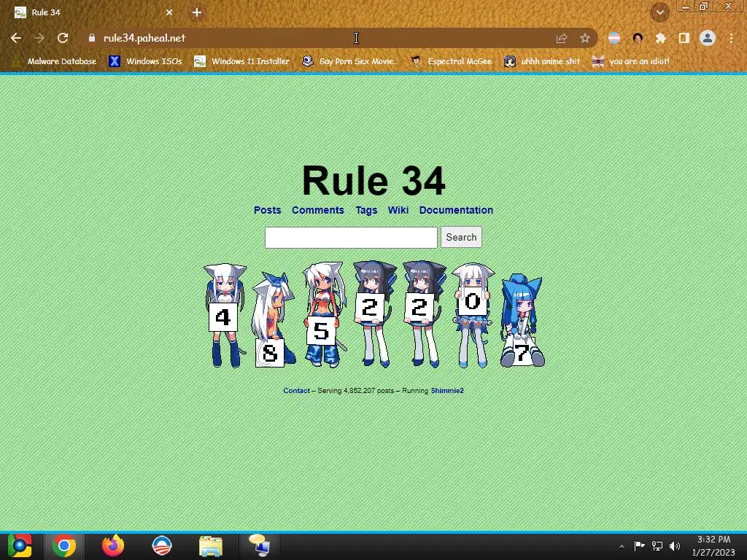This screenshot has width=747, height=560.
Task: Open Chrome's three-dot menu
Action: coord(731,38)
